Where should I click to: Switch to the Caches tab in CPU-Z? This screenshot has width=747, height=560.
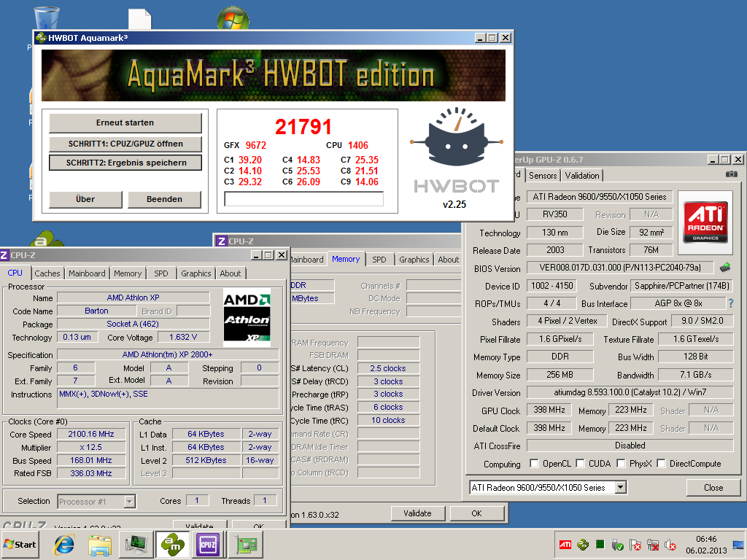(47, 273)
